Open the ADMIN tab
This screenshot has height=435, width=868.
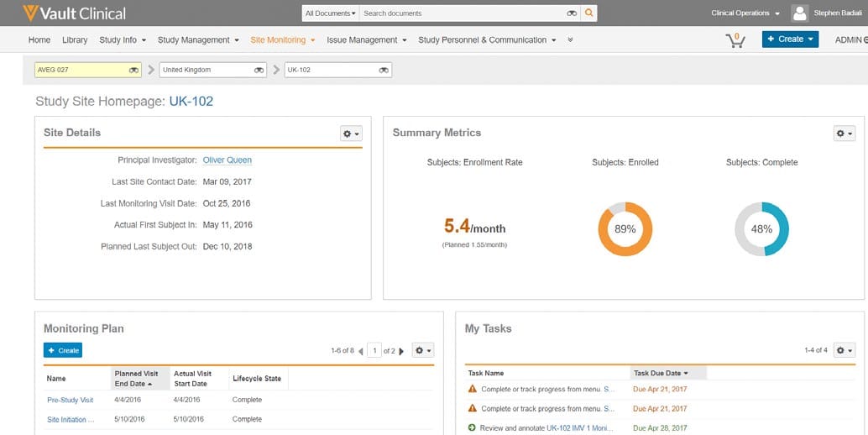[851, 39]
